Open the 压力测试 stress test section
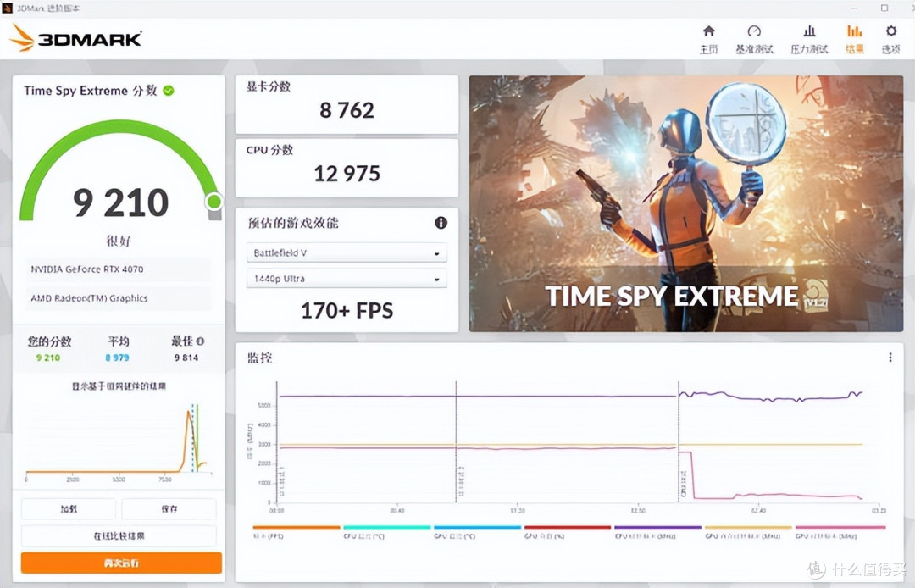This screenshot has height=588, width=915. pos(809,39)
